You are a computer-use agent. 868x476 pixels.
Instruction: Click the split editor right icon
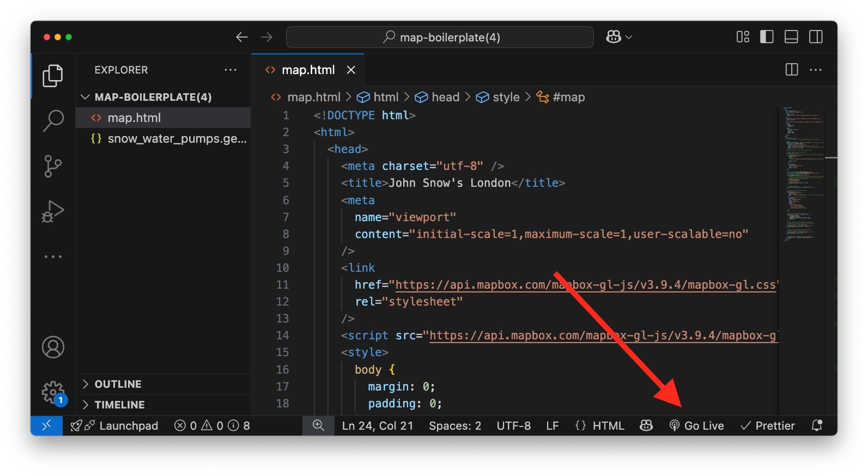[x=792, y=70]
